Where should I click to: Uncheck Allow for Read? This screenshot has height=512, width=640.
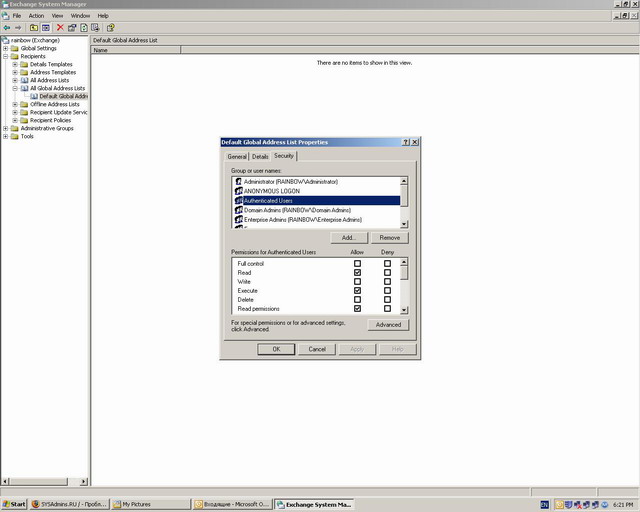click(357, 272)
